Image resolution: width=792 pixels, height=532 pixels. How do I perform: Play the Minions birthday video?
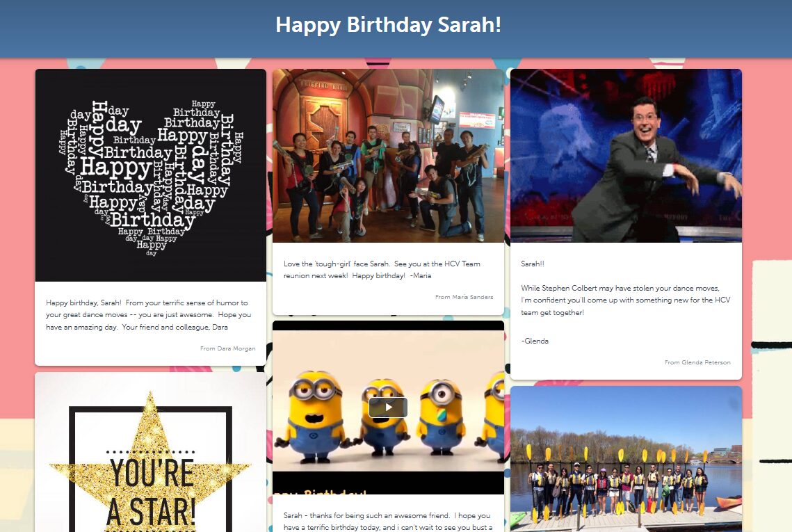388,408
